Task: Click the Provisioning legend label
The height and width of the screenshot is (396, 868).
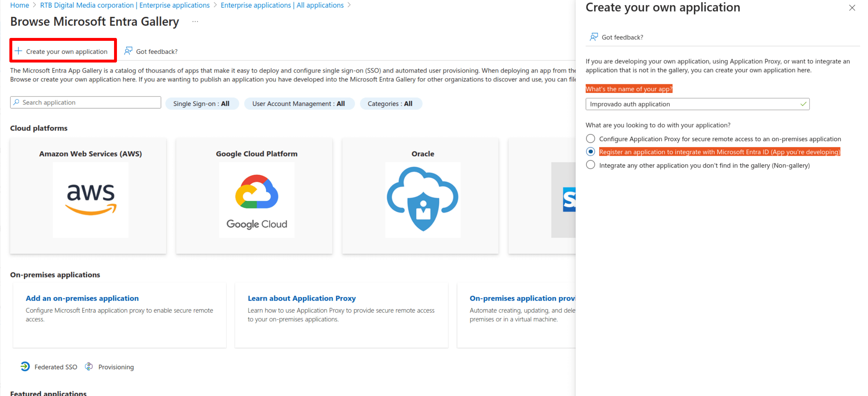Action: coord(116,367)
